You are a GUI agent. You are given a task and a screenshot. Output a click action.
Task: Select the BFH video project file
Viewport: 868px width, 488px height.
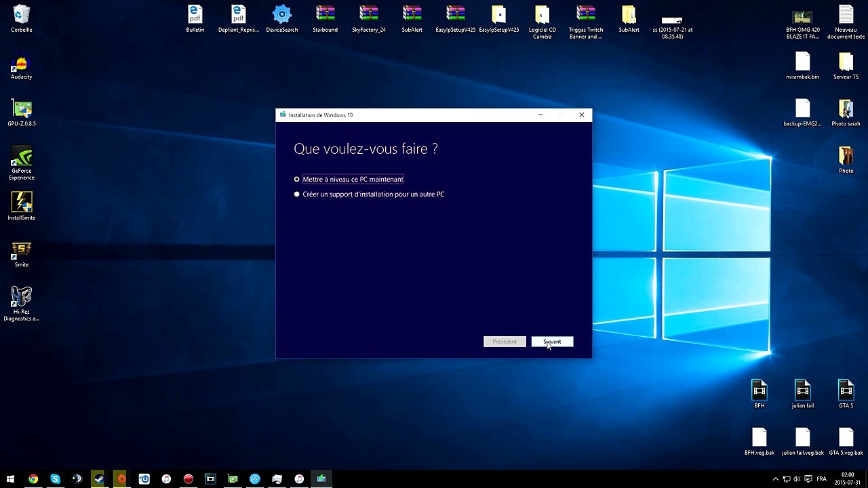[759, 394]
